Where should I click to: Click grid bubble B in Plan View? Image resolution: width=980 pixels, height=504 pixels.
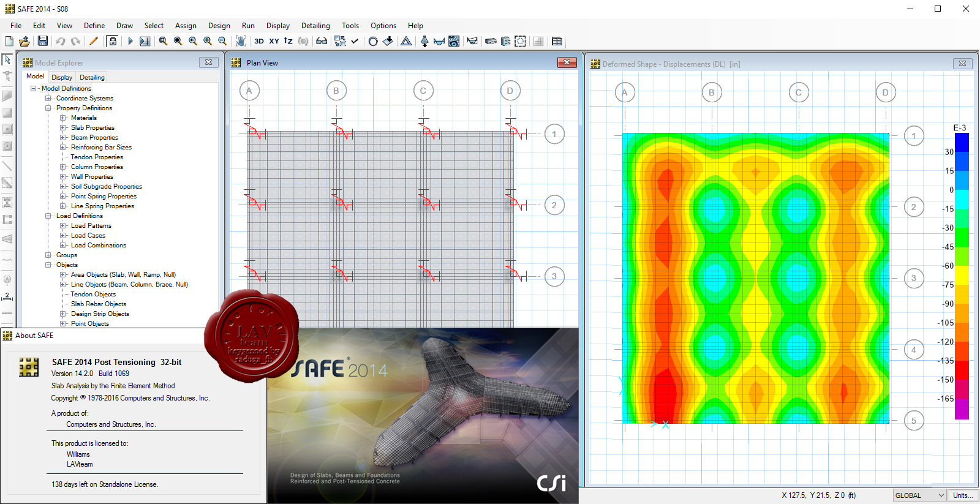point(336,91)
